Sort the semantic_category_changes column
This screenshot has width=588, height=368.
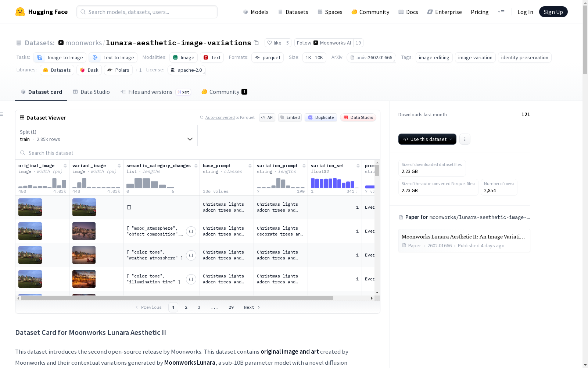pos(196,166)
